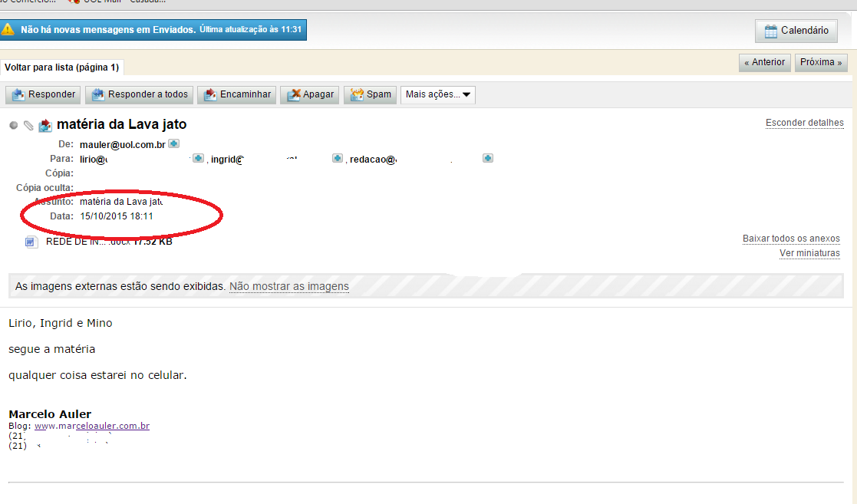Click the warning icon in notification bar

coord(8,29)
